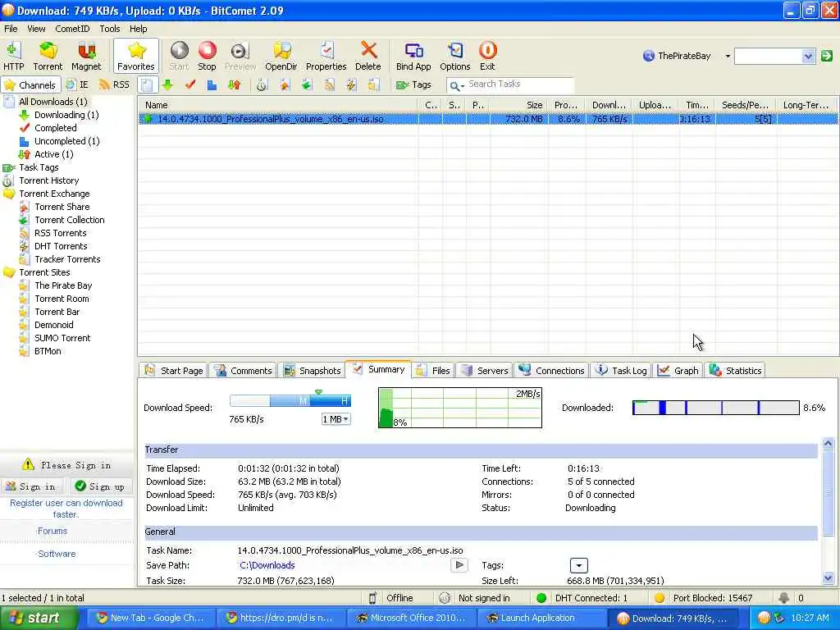Open the Software link
The height and width of the screenshot is (630, 840).
57,554
